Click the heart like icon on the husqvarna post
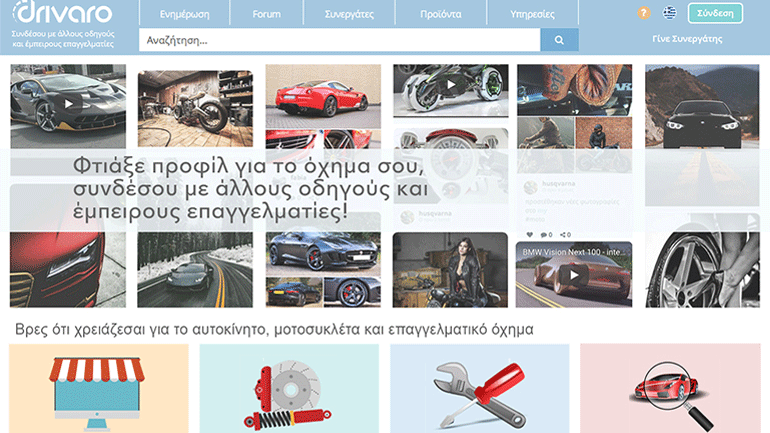This screenshot has height=433, width=770. 529,234
